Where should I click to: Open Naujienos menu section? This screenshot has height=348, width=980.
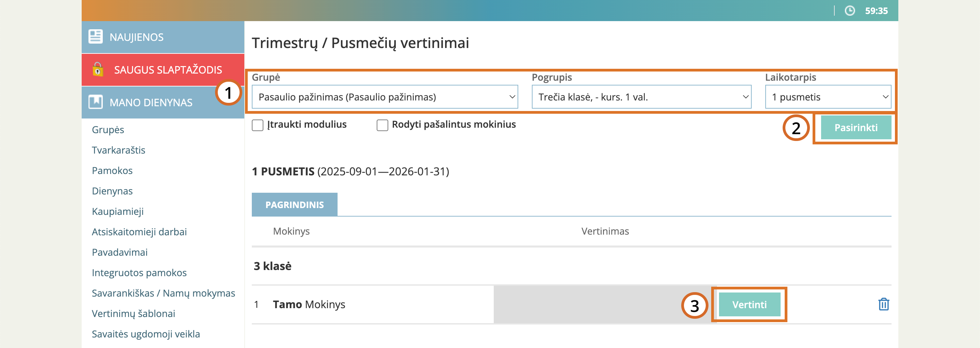[x=136, y=37]
